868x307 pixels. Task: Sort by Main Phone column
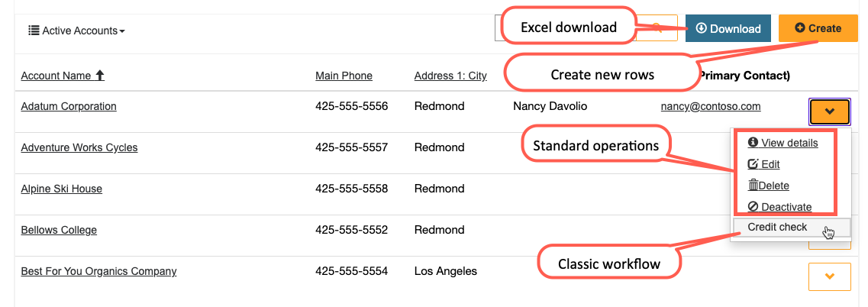pyautogui.click(x=344, y=76)
